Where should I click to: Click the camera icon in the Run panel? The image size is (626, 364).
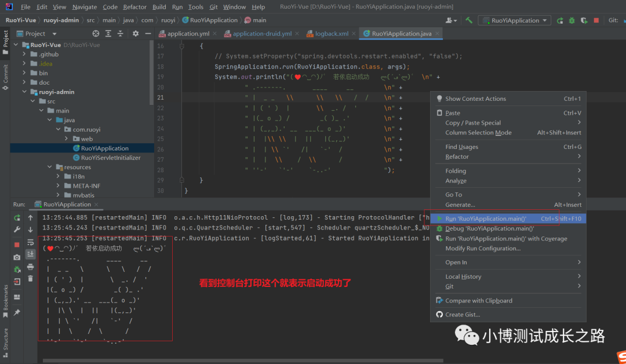pos(17,257)
